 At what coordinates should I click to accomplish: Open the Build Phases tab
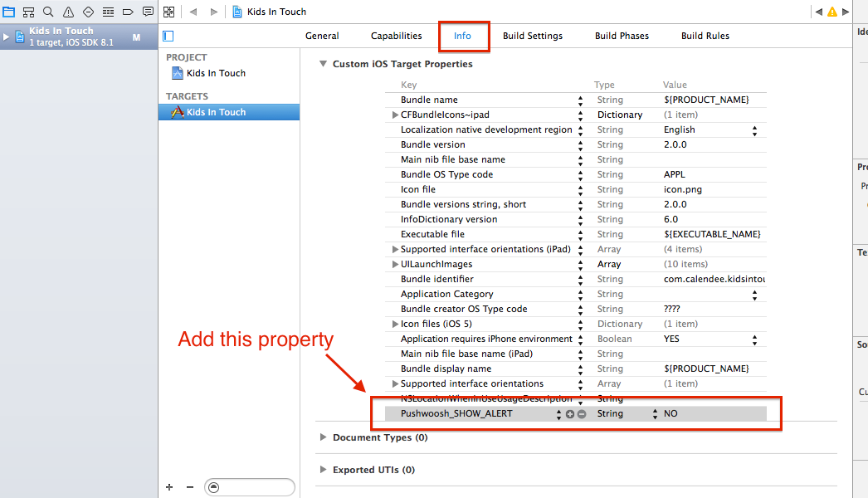click(x=622, y=36)
